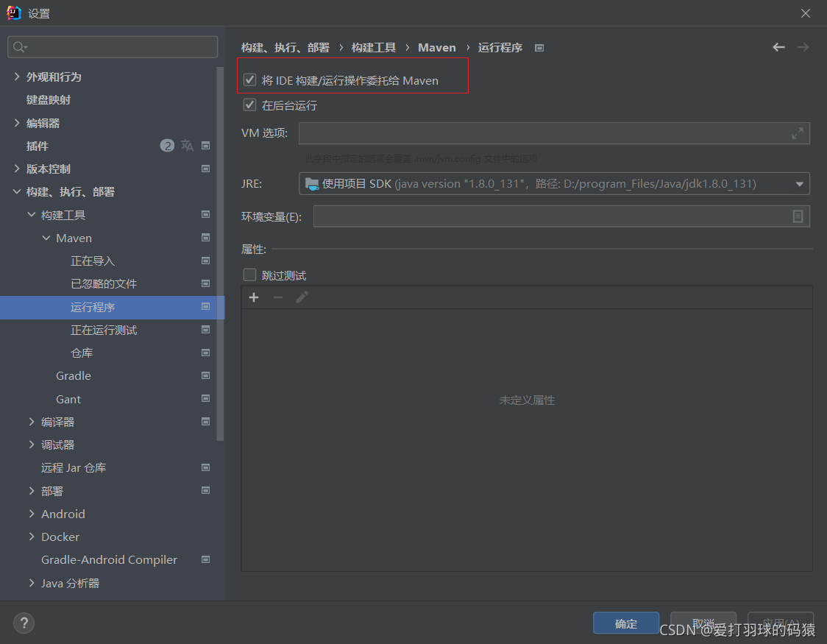Collapse the Maven tree node
827x644 pixels.
coord(46,238)
